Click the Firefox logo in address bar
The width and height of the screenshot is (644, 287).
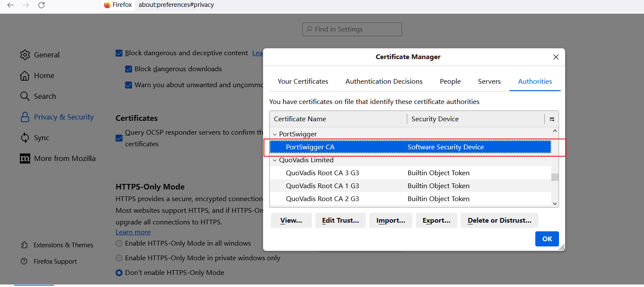pos(107,5)
